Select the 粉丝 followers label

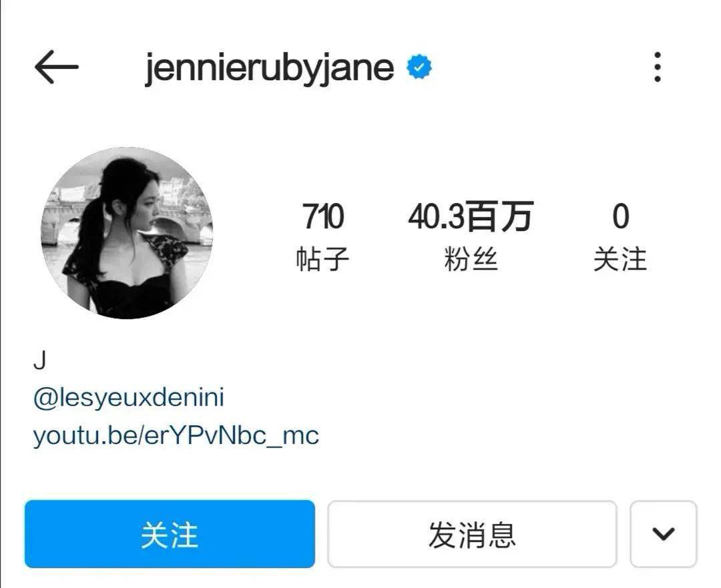coord(471,258)
